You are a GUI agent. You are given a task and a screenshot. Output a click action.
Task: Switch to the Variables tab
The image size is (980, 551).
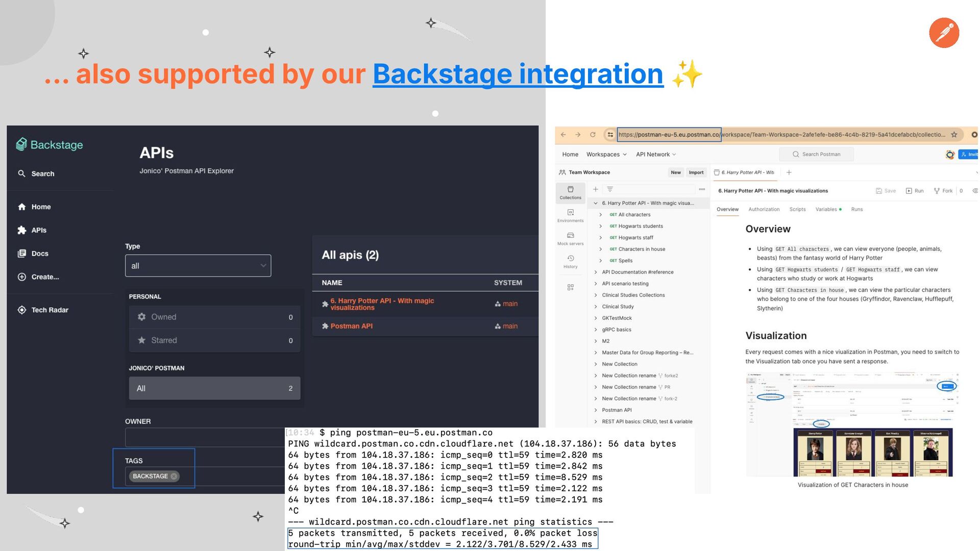828,209
